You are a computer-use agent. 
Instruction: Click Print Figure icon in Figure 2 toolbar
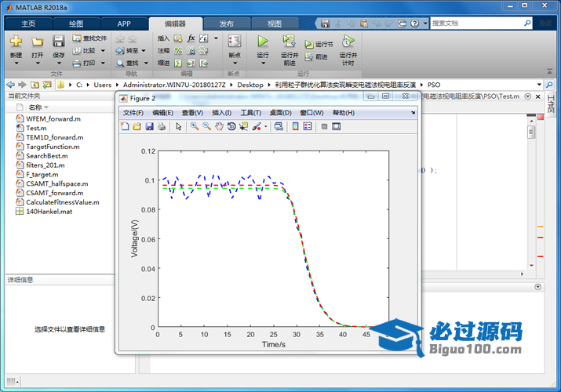(162, 126)
